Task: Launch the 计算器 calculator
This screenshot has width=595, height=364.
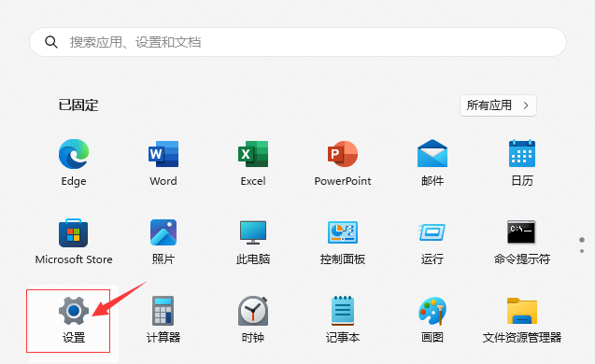Action: 163,320
